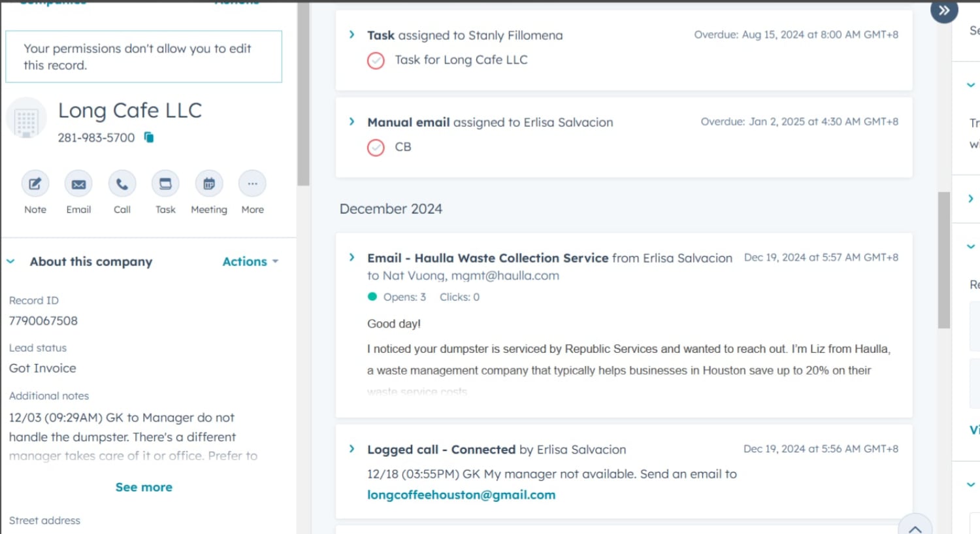Open the longcoffeehouston@gmail.com email link

click(461, 495)
